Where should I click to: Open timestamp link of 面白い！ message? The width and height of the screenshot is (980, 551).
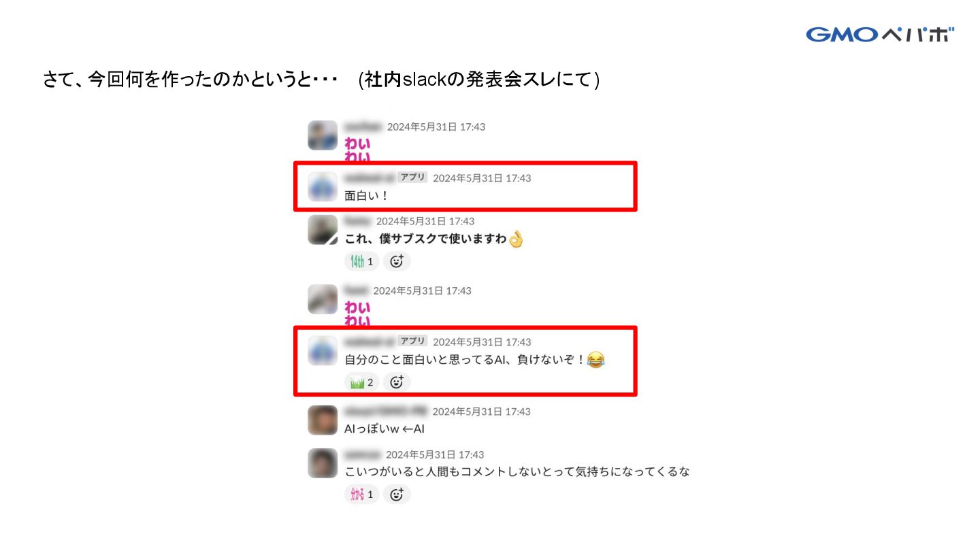482,178
